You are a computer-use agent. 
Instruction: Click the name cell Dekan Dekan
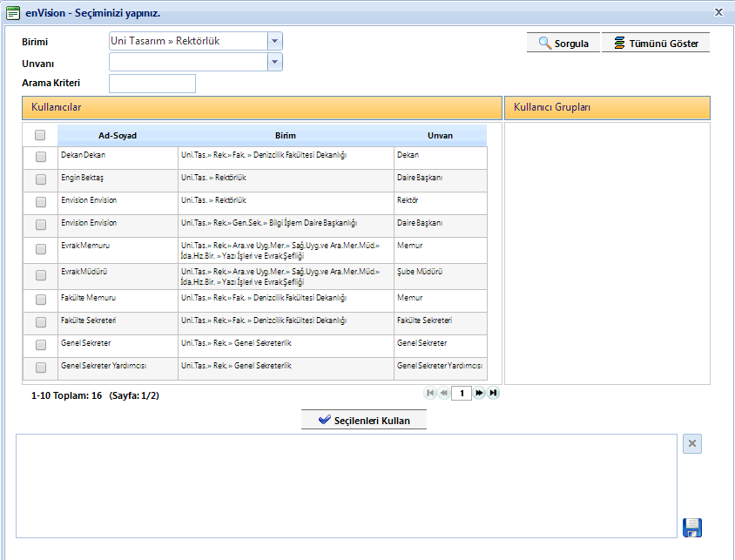point(118,158)
